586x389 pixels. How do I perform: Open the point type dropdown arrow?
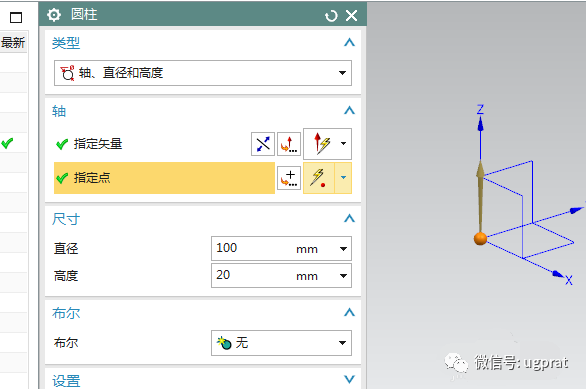[343, 178]
